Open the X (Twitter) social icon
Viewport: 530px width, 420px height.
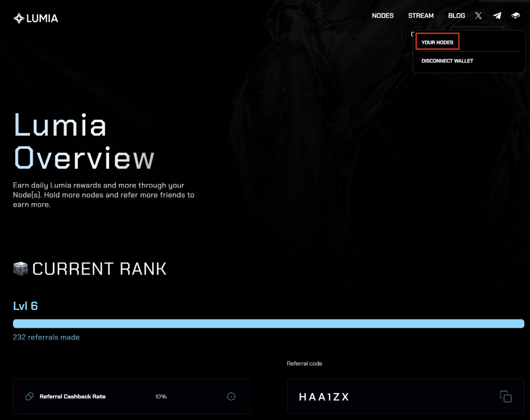click(478, 16)
